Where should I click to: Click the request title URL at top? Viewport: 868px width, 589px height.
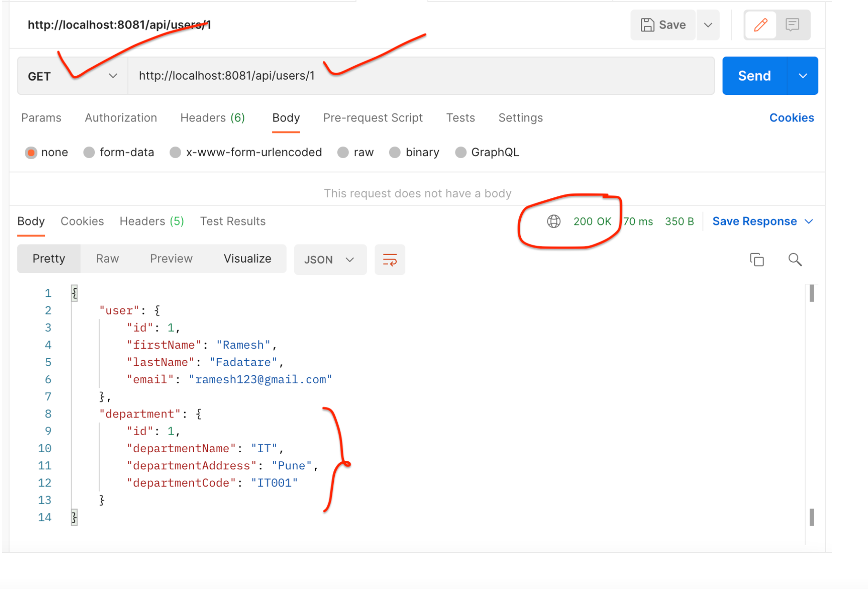[119, 25]
